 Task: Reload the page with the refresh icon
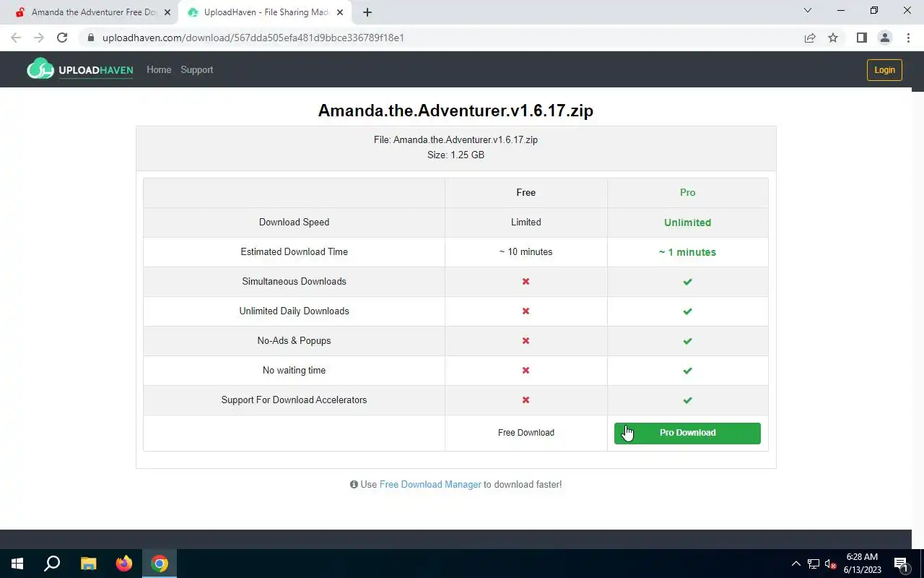pyautogui.click(x=62, y=38)
